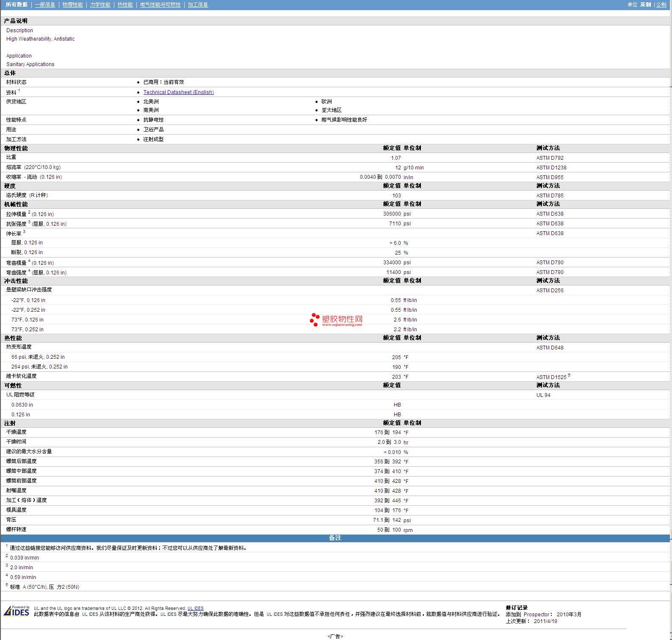Select the ASTM D792 test method text
The width and height of the screenshot is (672, 640).
(x=550, y=158)
